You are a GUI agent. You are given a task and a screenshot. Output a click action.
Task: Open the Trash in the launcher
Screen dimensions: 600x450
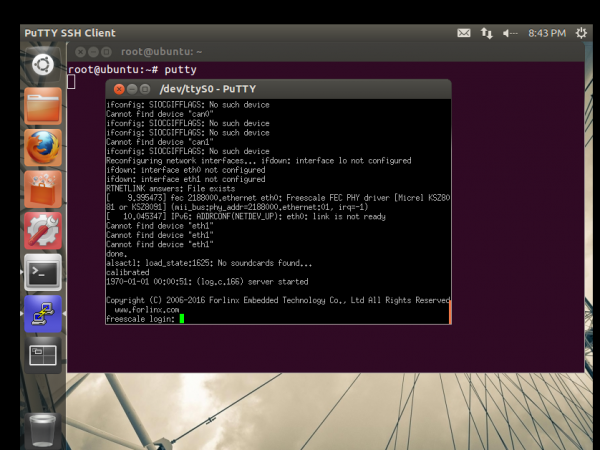[43, 427]
